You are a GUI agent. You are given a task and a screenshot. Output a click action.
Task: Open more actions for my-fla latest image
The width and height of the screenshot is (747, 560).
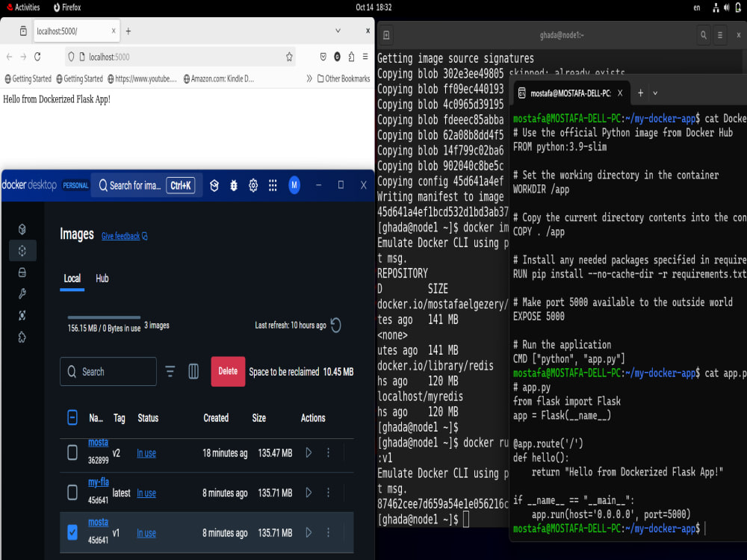[x=328, y=492]
